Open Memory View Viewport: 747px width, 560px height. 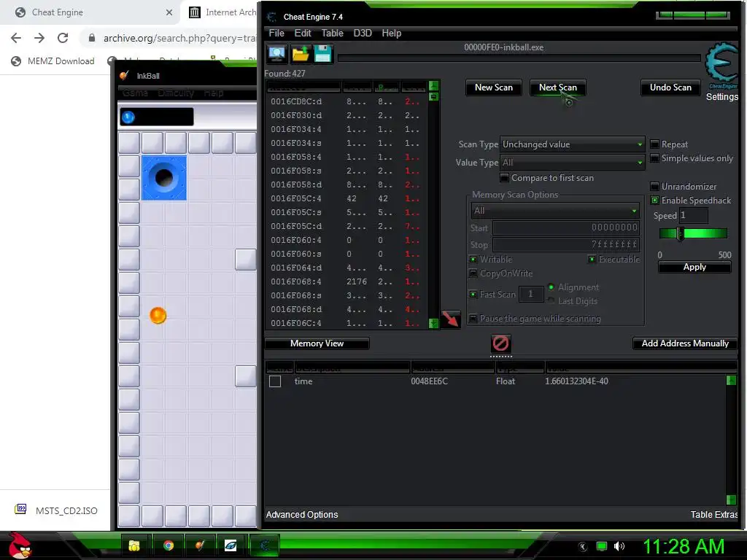[x=317, y=343]
